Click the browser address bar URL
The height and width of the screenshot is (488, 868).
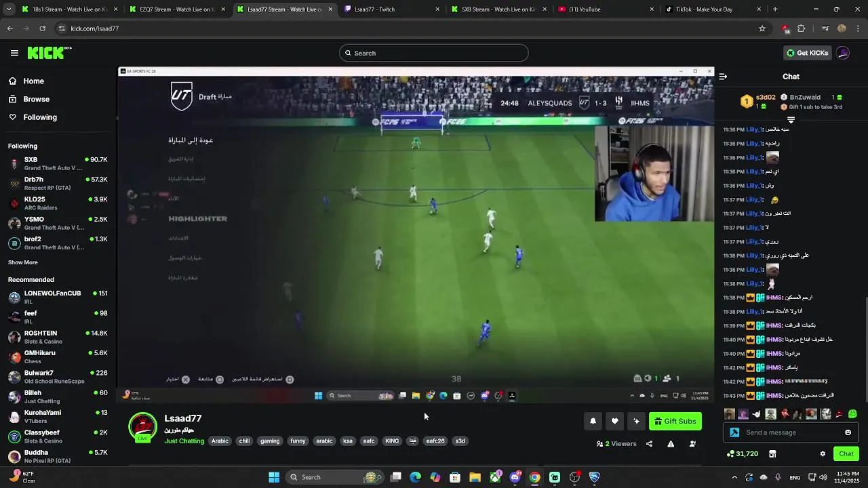95,28
